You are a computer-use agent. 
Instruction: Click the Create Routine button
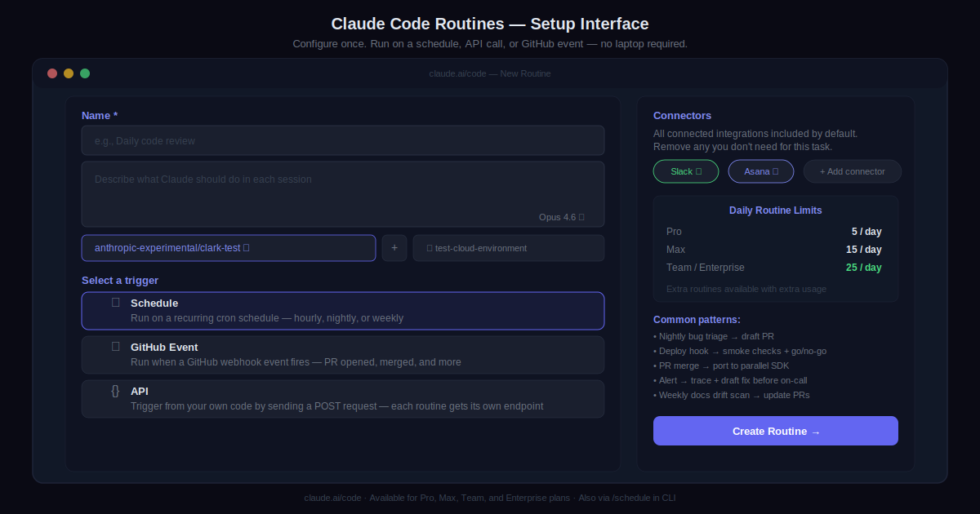[775, 431]
